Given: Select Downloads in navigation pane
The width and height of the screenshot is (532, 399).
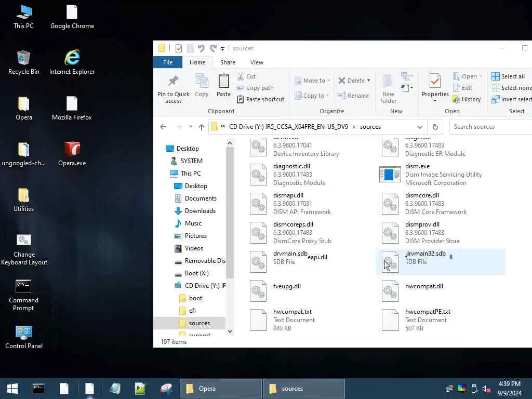Looking at the screenshot, I should pos(195,211).
